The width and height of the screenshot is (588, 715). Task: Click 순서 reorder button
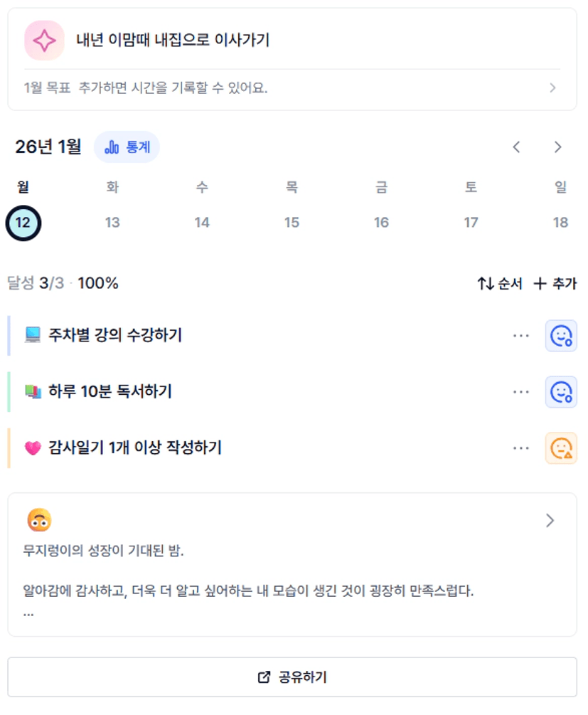click(500, 284)
